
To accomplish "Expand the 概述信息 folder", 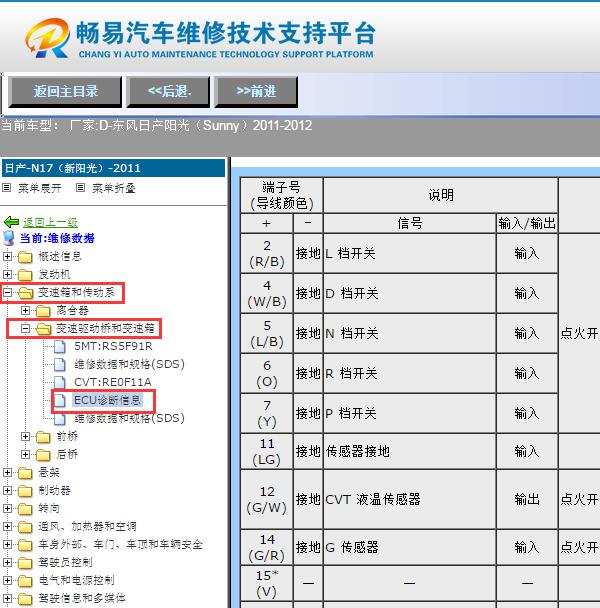I will tap(7, 256).
